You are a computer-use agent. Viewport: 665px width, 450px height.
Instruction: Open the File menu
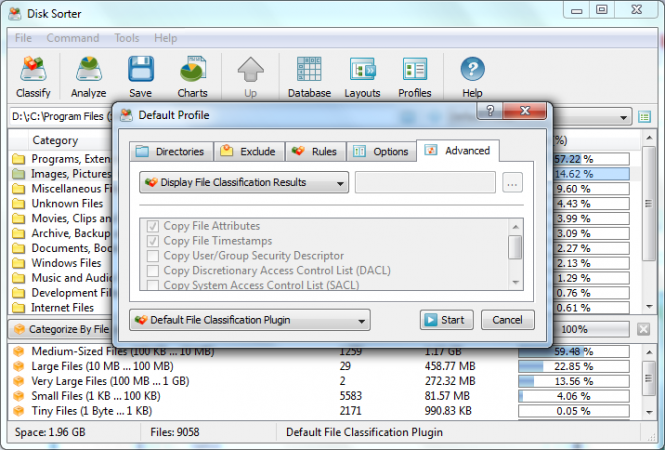coord(23,38)
